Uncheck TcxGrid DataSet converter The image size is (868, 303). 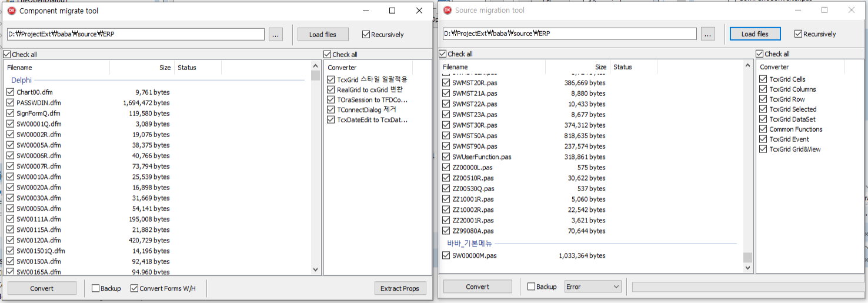coord(763,119)
